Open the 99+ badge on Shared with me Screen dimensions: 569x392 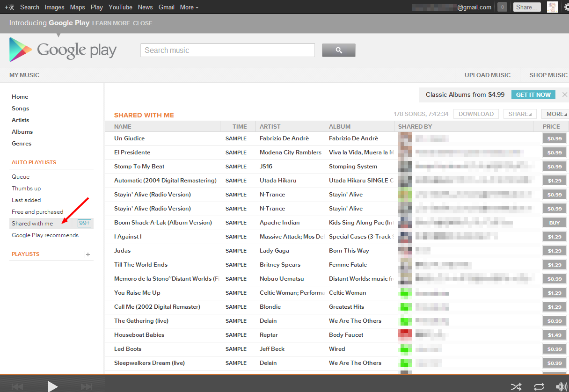(84, 223)
